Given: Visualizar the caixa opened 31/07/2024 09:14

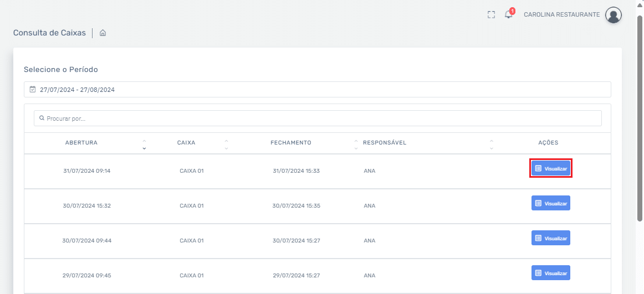Looking at the screenshot, I should point(551,168).
